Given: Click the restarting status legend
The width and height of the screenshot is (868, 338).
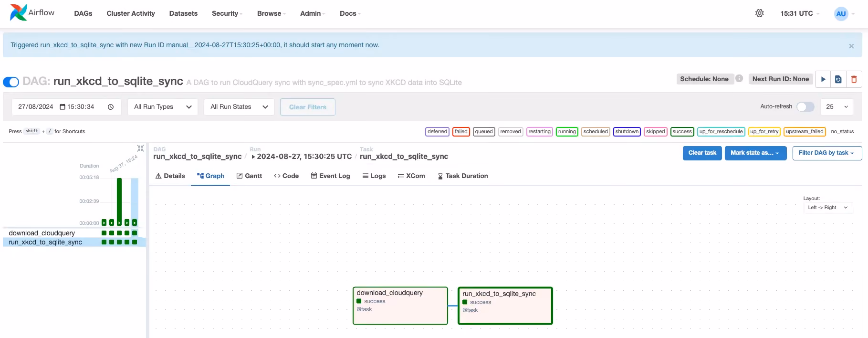Looking at the screenshot, I should [539, 132].
